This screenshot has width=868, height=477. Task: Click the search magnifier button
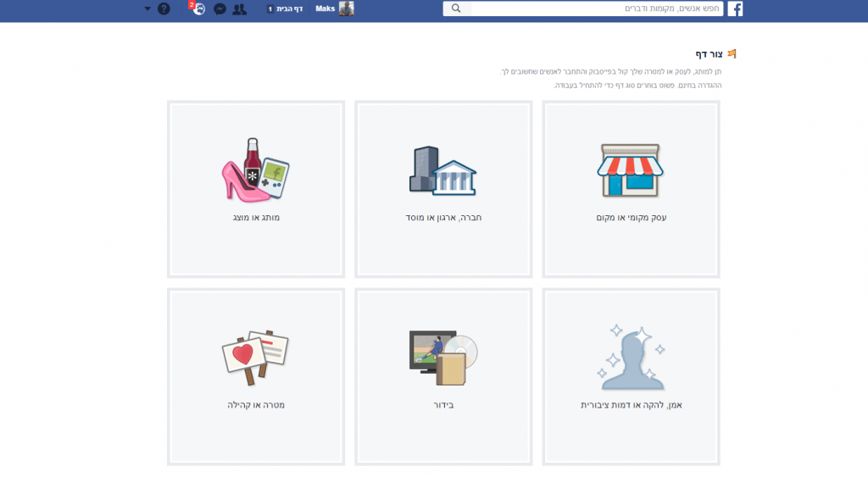click(457, 8)
